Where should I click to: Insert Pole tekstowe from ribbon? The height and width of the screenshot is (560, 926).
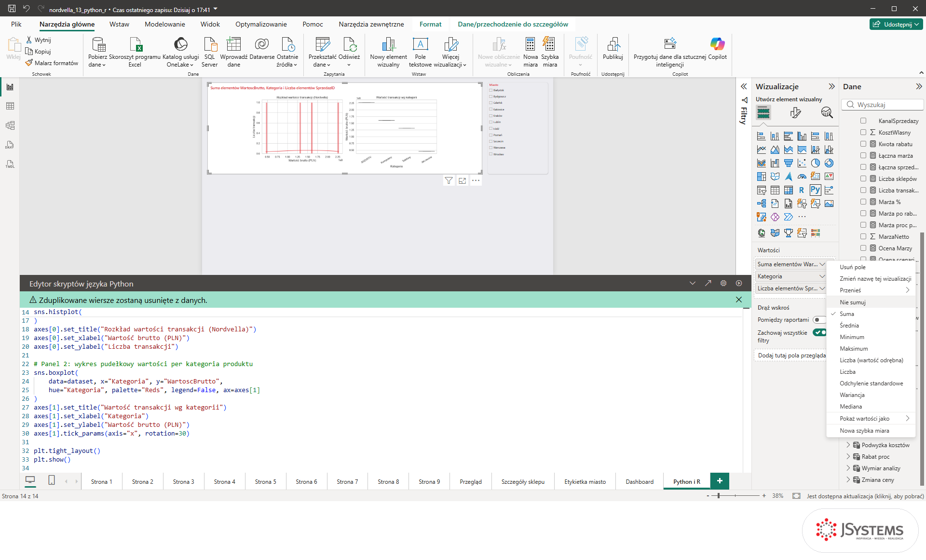[420, 52]
